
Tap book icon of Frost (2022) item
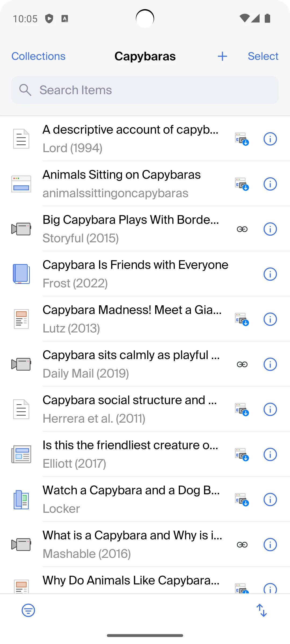point(21,274)
